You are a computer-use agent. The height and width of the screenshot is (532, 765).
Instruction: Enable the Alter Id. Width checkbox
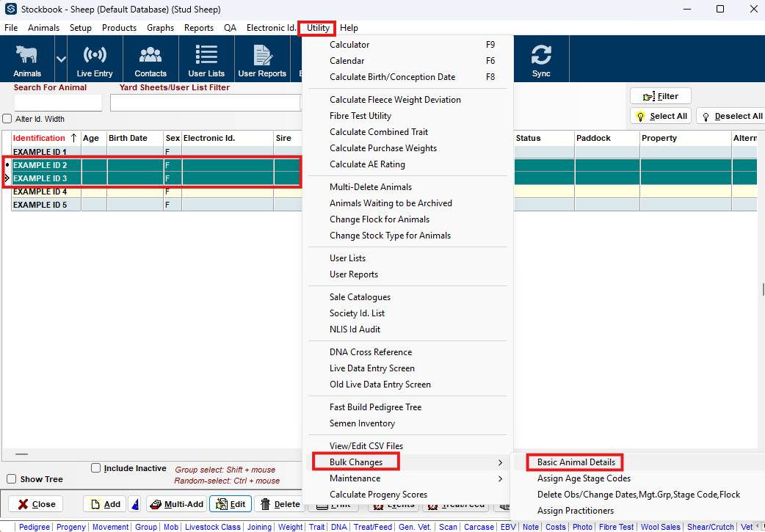pos(7,119)
